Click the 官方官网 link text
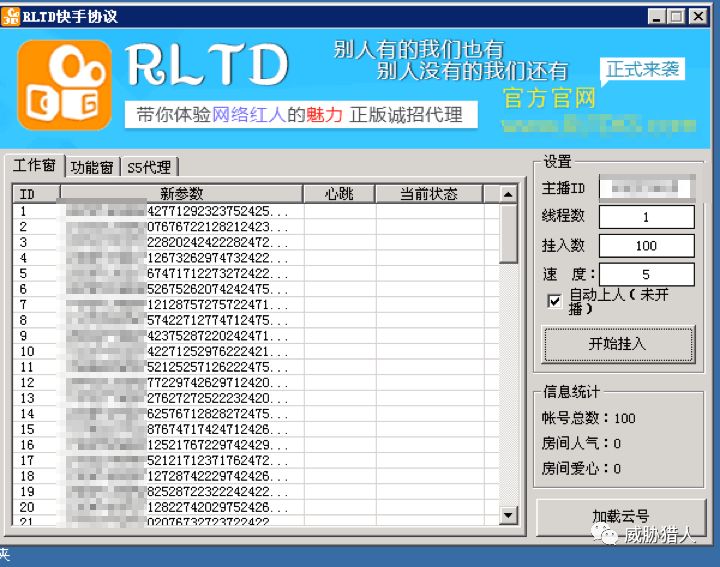Image resolution: width=720 pixels, height=567 pixels. 549,98
